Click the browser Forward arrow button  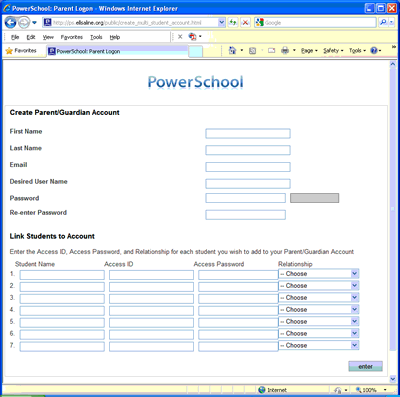[x=24, y=23]
